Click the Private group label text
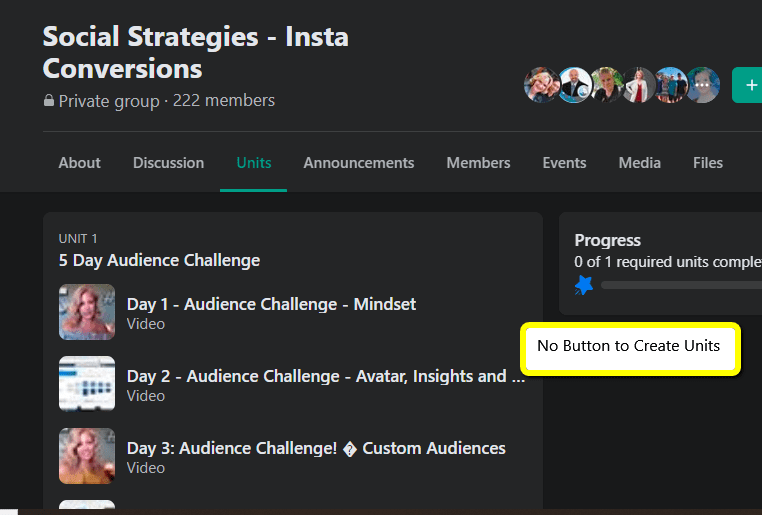762x515 pixels. pos(109,101)
